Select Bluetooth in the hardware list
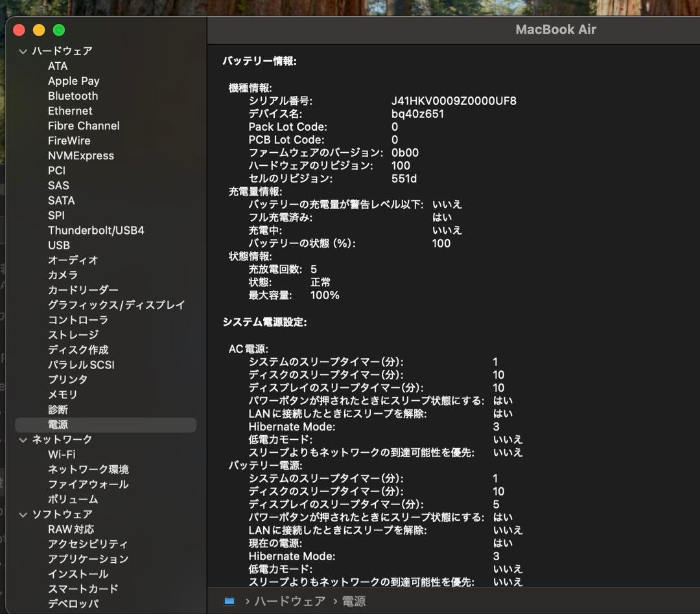 pos(73,95)
